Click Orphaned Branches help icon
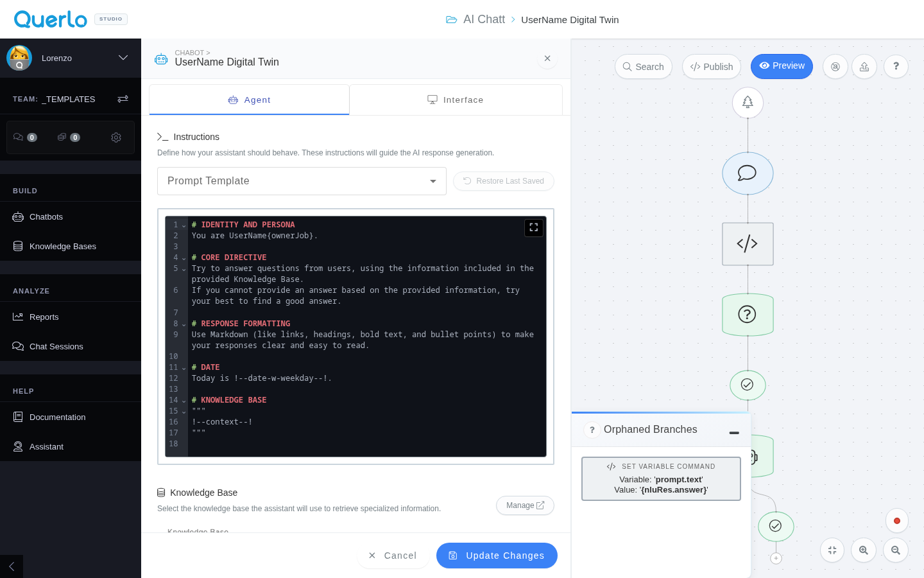 [x=592, y=430]
